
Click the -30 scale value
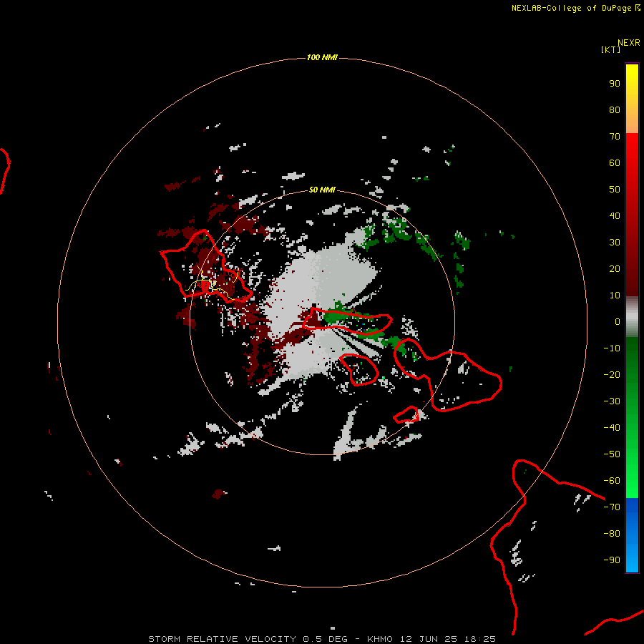coord(612,401)
